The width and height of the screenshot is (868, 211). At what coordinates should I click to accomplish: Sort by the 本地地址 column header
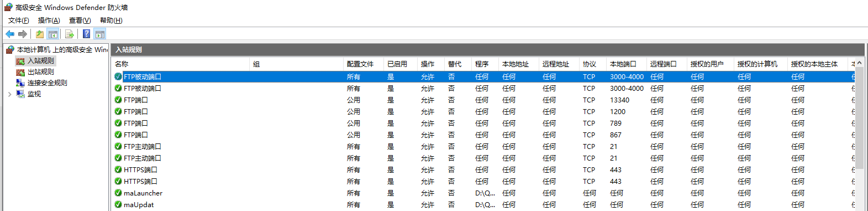click(x=518, y=64)
